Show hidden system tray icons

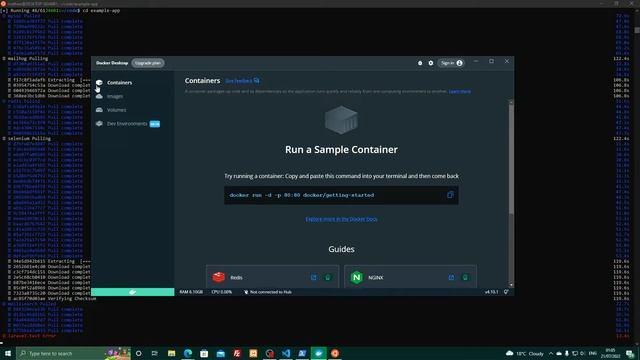[x=551, y=353]
